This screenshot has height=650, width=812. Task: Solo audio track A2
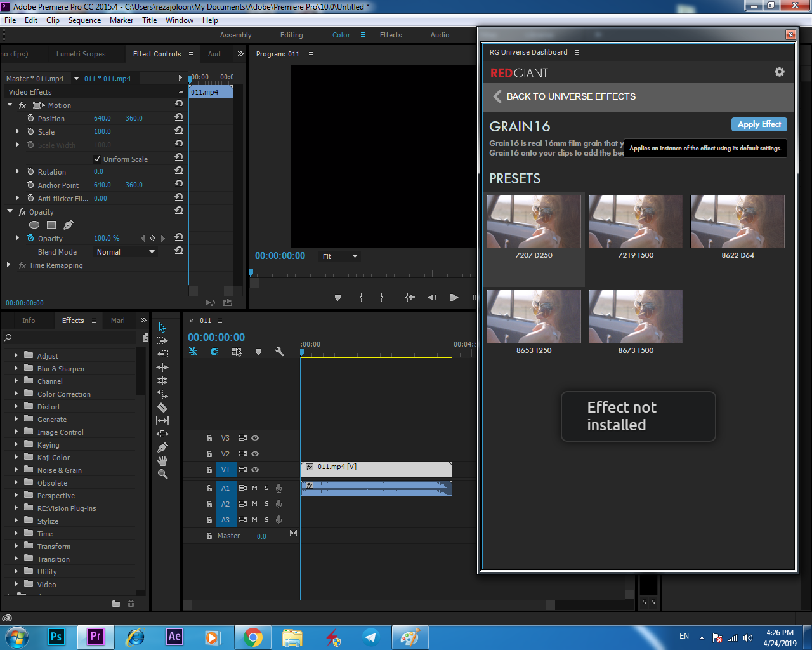coord(266,503)
